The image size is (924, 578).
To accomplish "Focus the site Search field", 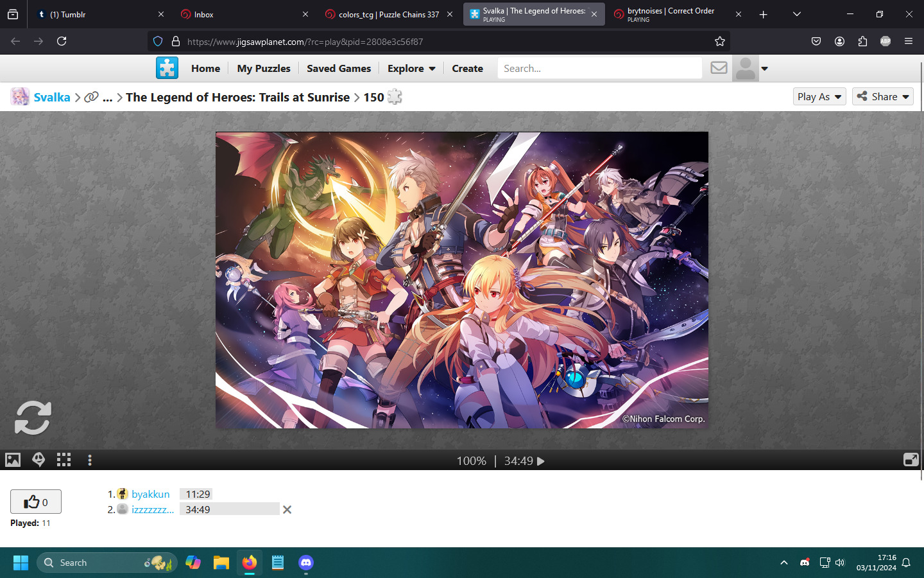I will coord(600,68).
